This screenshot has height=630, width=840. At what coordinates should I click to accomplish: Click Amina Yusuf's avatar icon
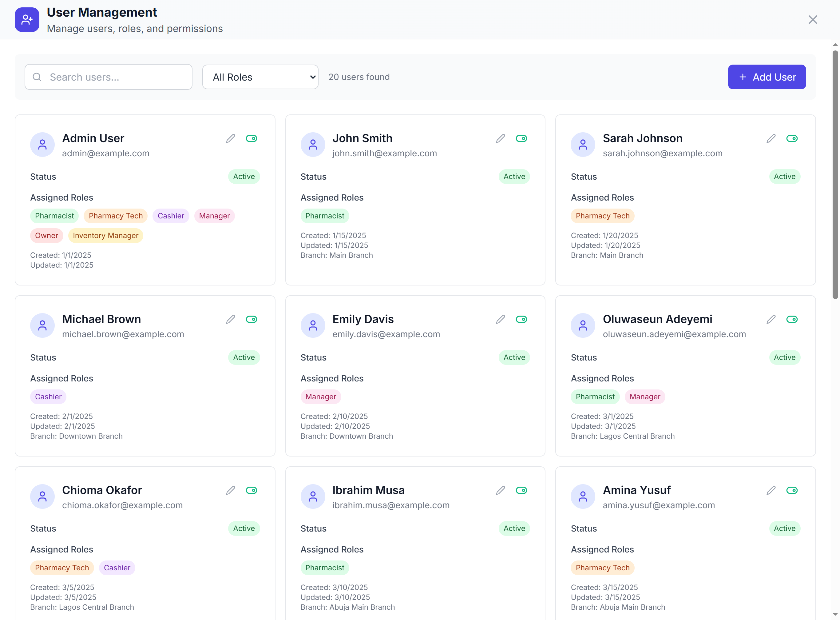(583, 496)
